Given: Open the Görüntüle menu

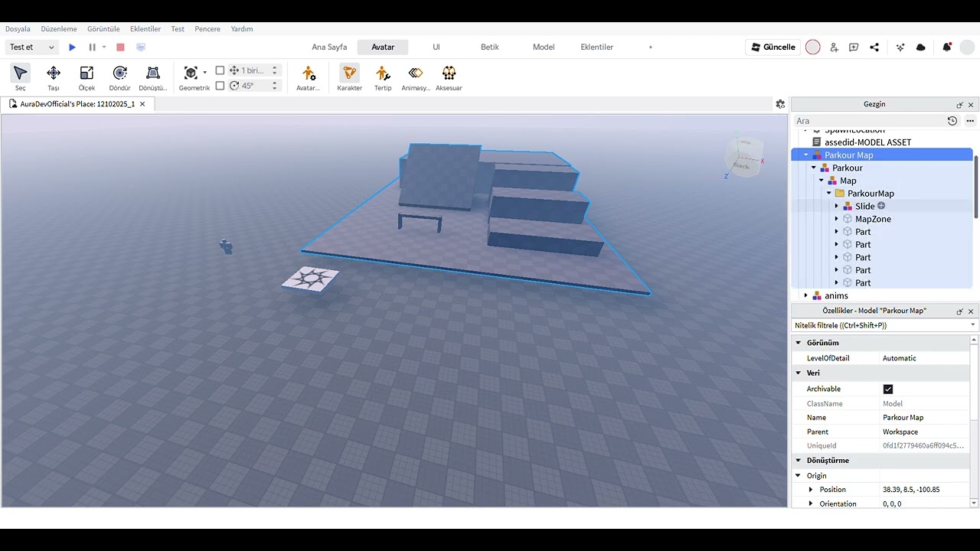Looking at the screenshot, I should [103, 29].
